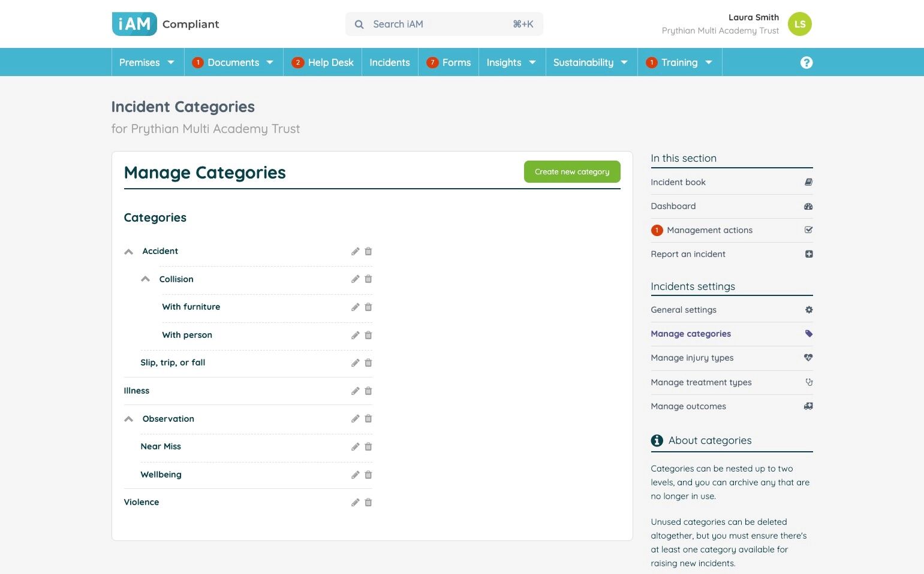The width and height of the screenshot is (924, 574).
Task: Open the help question mark icon
Action: tap(806, 62)
